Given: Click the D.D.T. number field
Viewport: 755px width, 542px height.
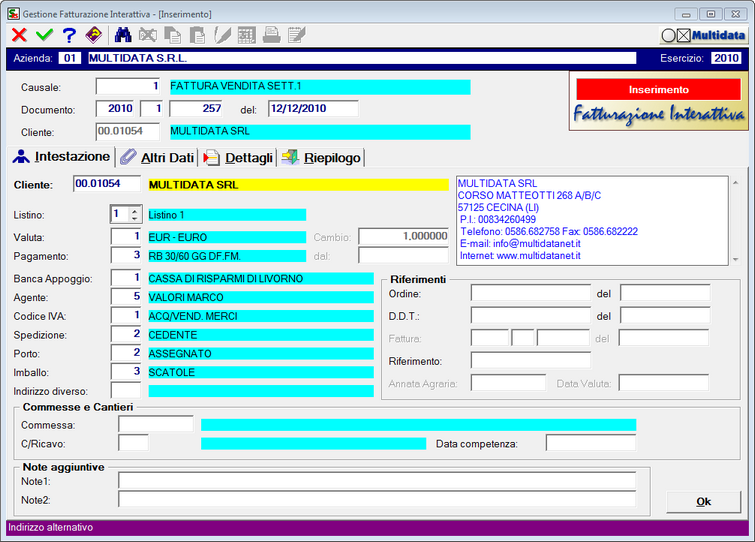Looking at the screenshot, I should [531, 316].
